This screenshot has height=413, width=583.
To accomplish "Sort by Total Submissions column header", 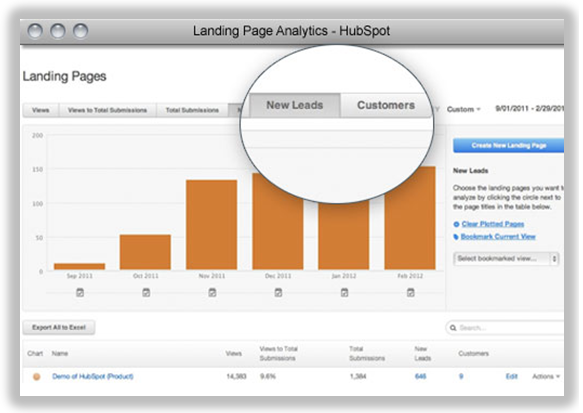I will click(367, 354).
